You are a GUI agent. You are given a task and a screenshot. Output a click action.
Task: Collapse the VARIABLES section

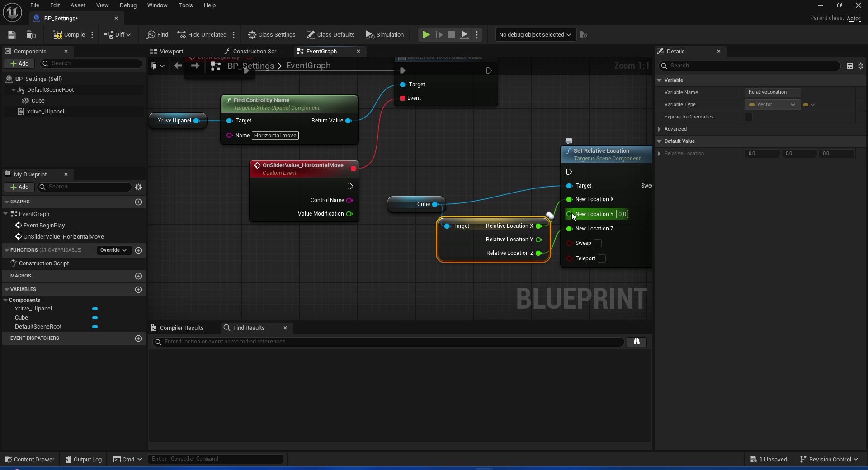coord(7,290)
